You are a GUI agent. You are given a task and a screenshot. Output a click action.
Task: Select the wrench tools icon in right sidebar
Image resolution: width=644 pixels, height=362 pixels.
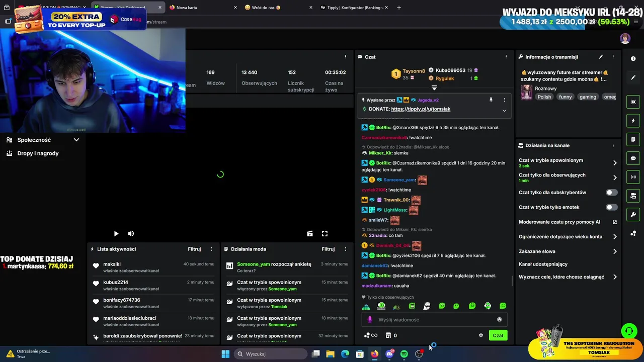(633, 214)
